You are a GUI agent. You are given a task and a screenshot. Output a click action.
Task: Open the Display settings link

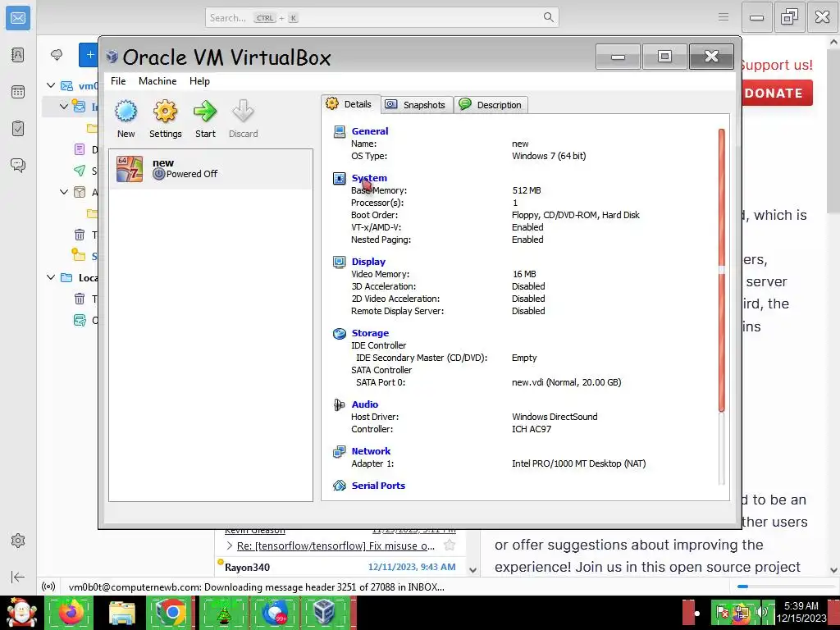coord(368,262)
